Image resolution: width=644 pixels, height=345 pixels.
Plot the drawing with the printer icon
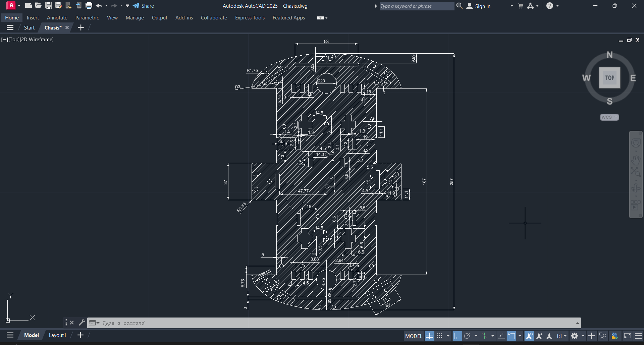89,6
